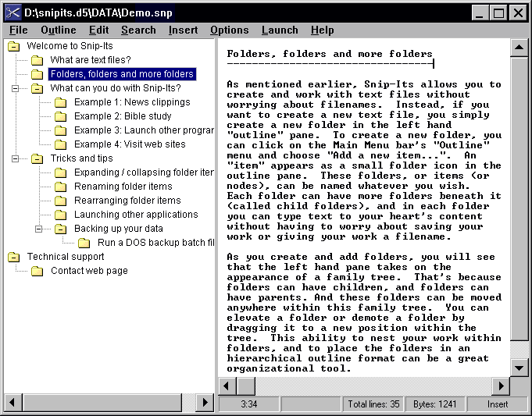
Task: Open the Outline menu
Action: (x=59, y=30)
